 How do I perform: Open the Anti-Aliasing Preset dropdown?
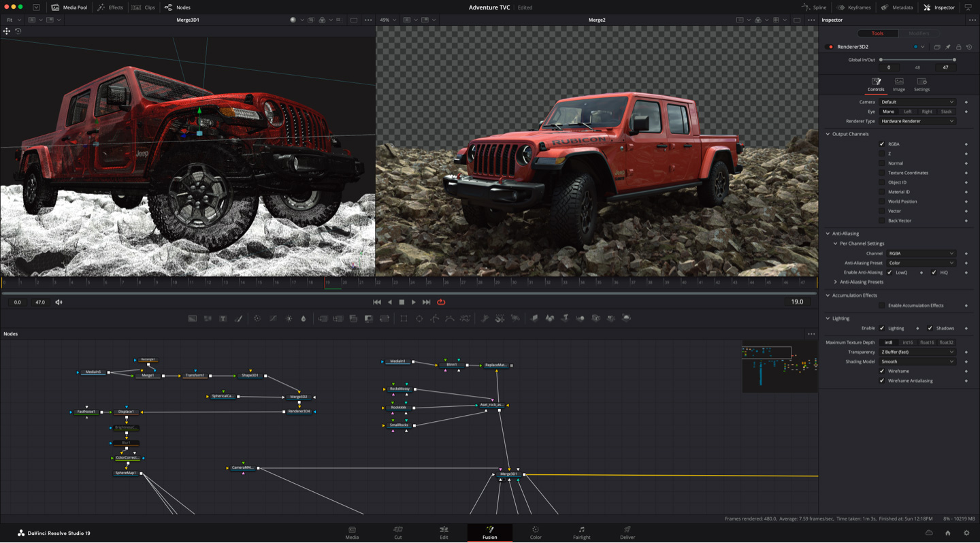(920, 263)
